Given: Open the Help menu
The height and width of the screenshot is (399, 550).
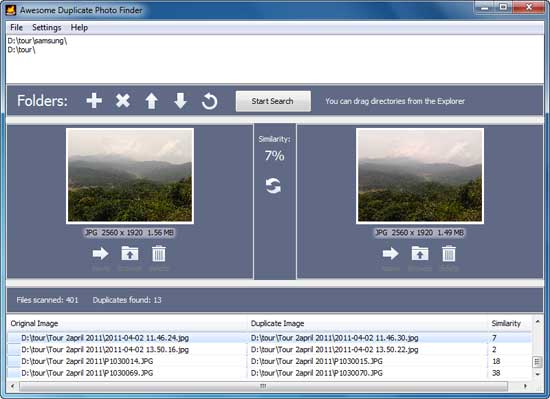Looking at the screenshot, I should [x=79, y=27].
